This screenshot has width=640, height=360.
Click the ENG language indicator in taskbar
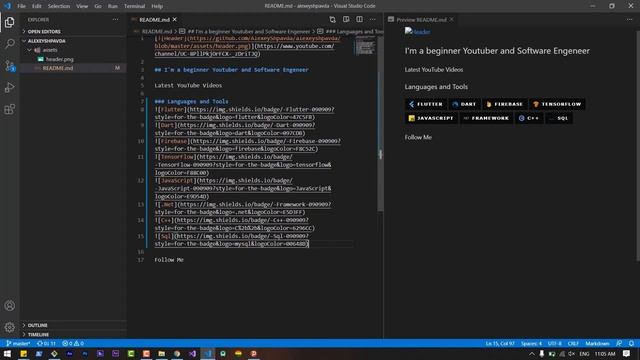584,353
